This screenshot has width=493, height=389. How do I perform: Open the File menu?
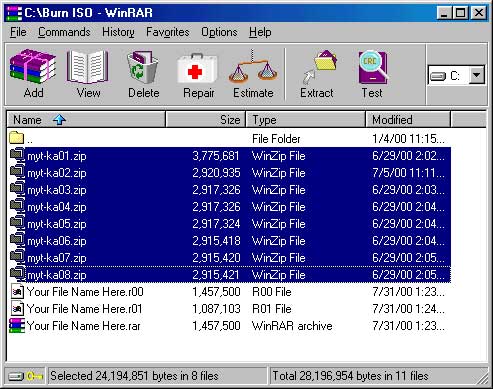click(18, 32)
